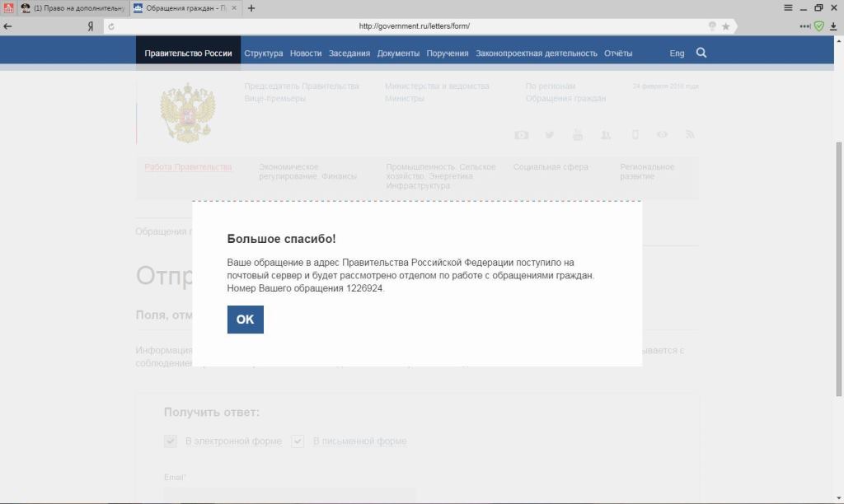
Task: Click 'Правительство России' navbar link
Action: pyautogui.click(x=188, y=54)
